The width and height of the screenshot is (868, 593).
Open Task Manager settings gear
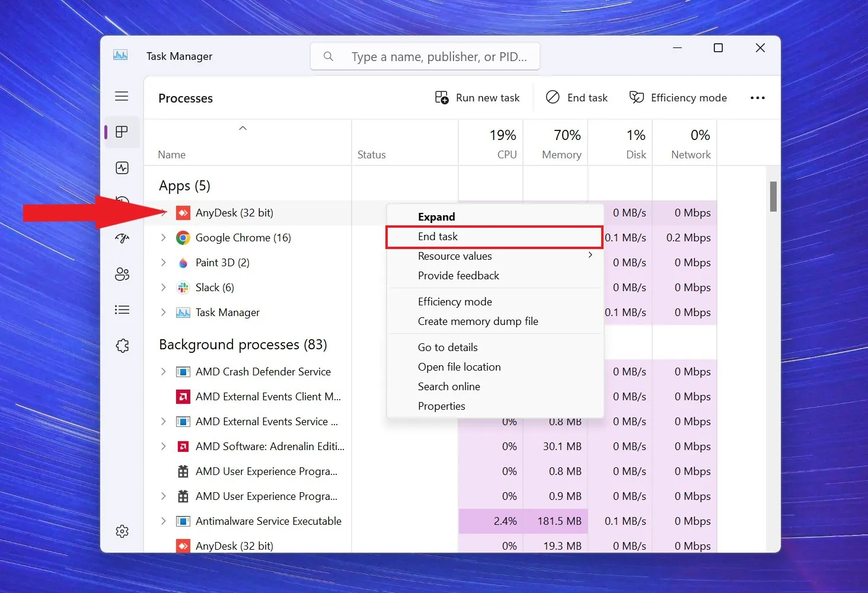click(x=122, y=531)
